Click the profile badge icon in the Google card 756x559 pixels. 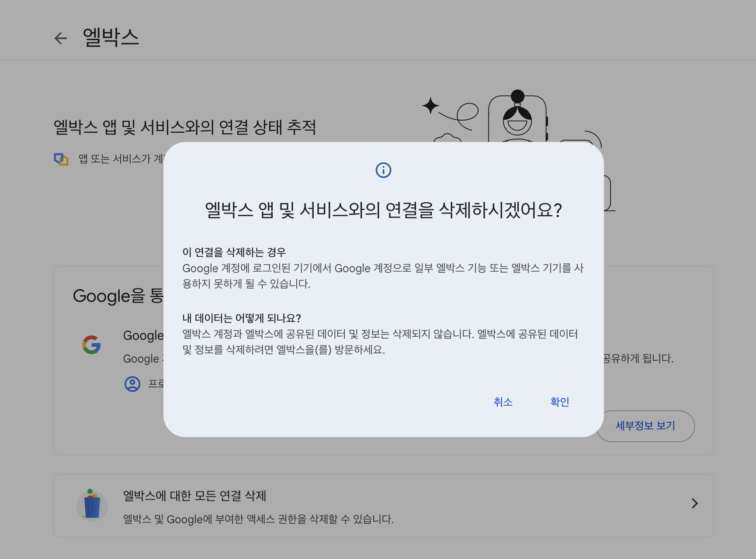tap(132, 385)
